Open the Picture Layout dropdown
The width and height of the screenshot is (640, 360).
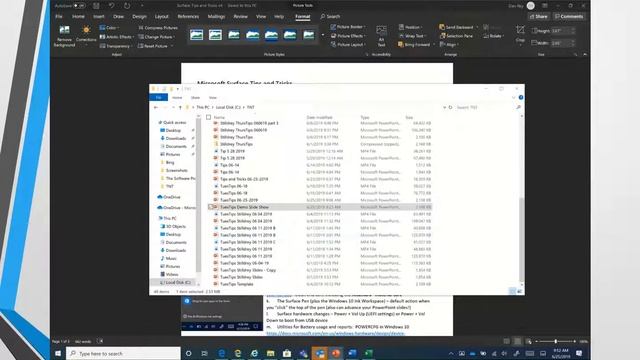[x=348, y=44]
